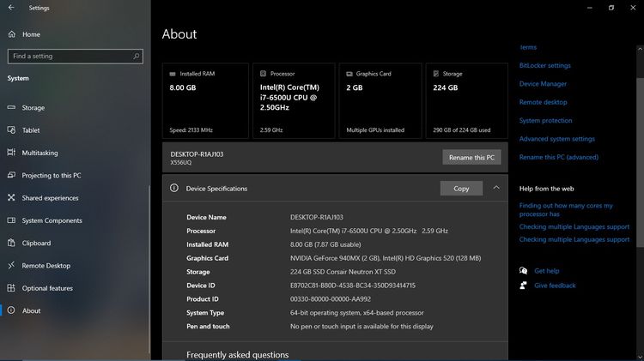Image resolution: width=644 pixels, height=361 pixels.
Task: Click the scrollbar up arrow
Action: click(640, 48)
